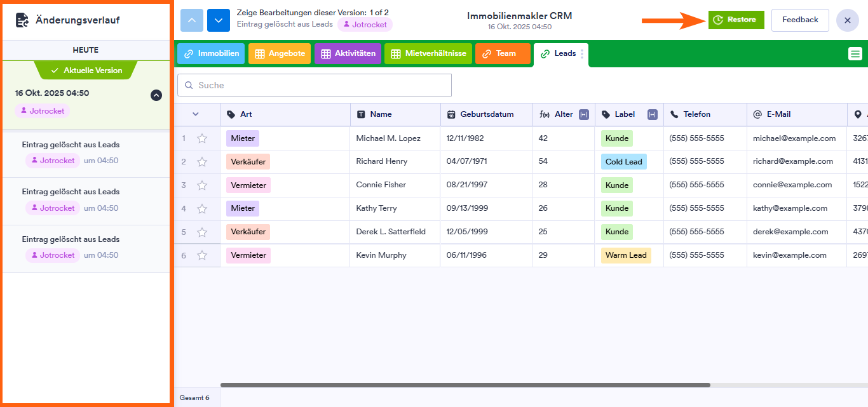The height and width of the screenshot is (407, 868).
Task: Click the up arrow previous-edit button
Action: click(192, 20)
